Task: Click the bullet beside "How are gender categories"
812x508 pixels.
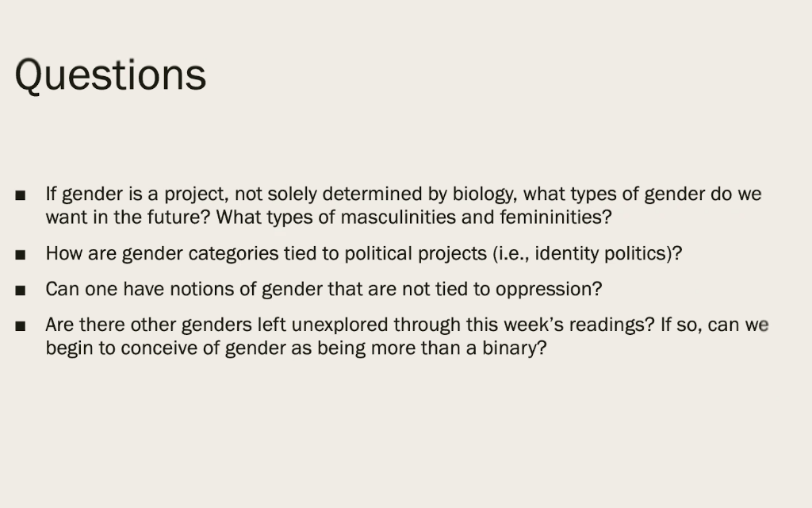Action: 21,255
